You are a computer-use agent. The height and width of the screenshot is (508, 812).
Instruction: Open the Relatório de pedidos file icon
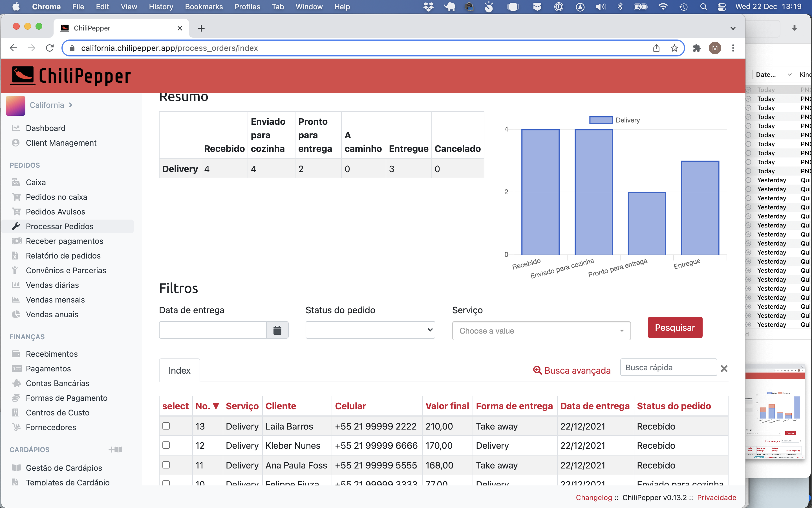15,256
